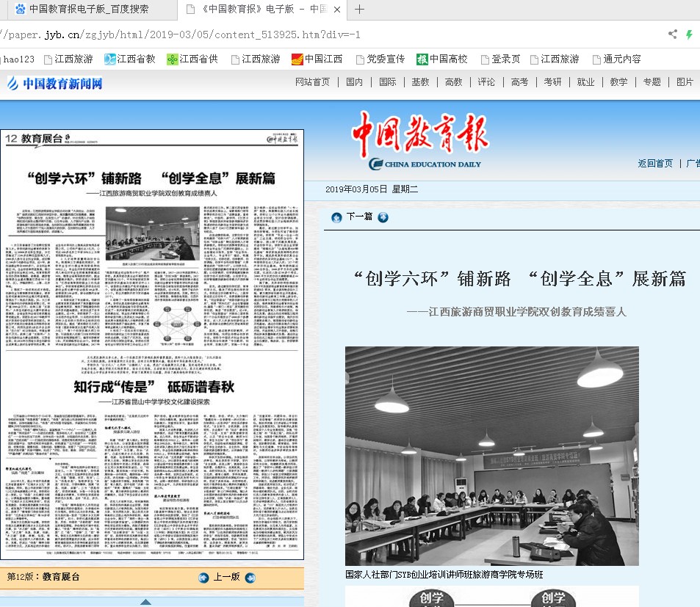Click previous-page arrow left of 上一版
Screen dimensions: 700x607
pyautogui.click(x=204, y=577)
